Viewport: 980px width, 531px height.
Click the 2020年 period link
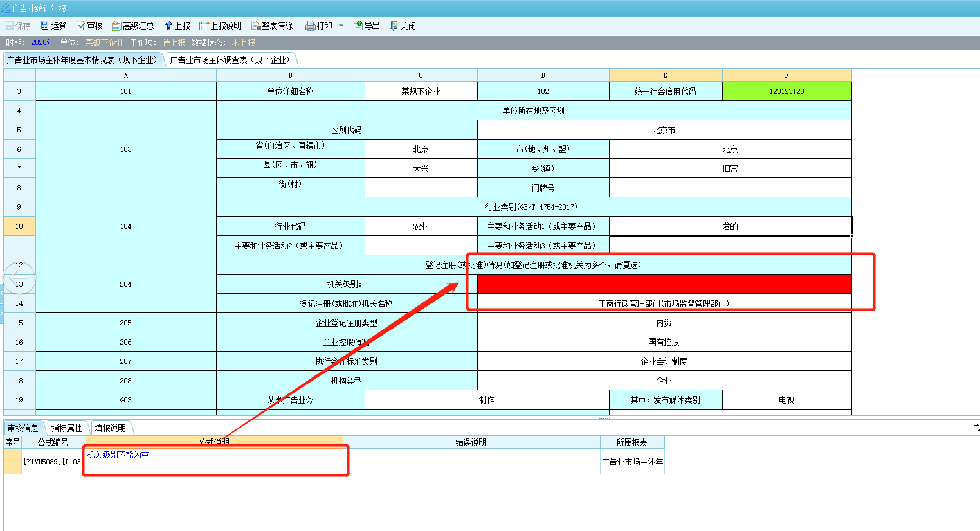point(42,42)
